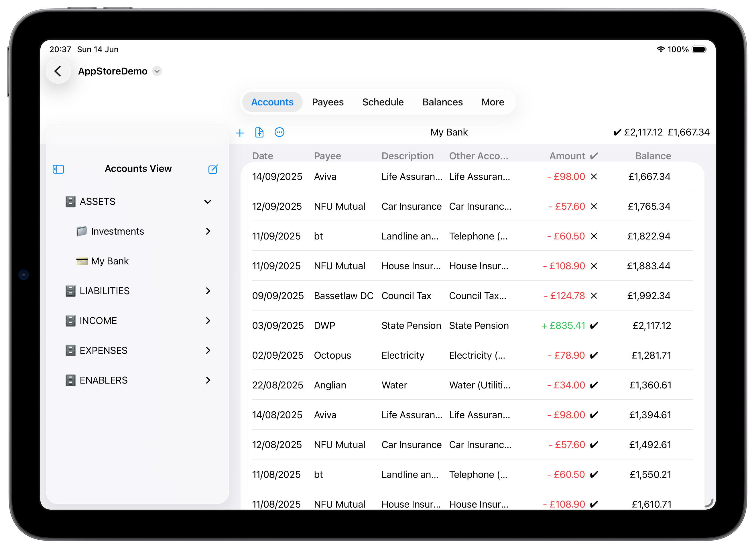Toggle cleared checkmark on DWP State Pension row
756x550 pixels.
(x=594, y=325)
